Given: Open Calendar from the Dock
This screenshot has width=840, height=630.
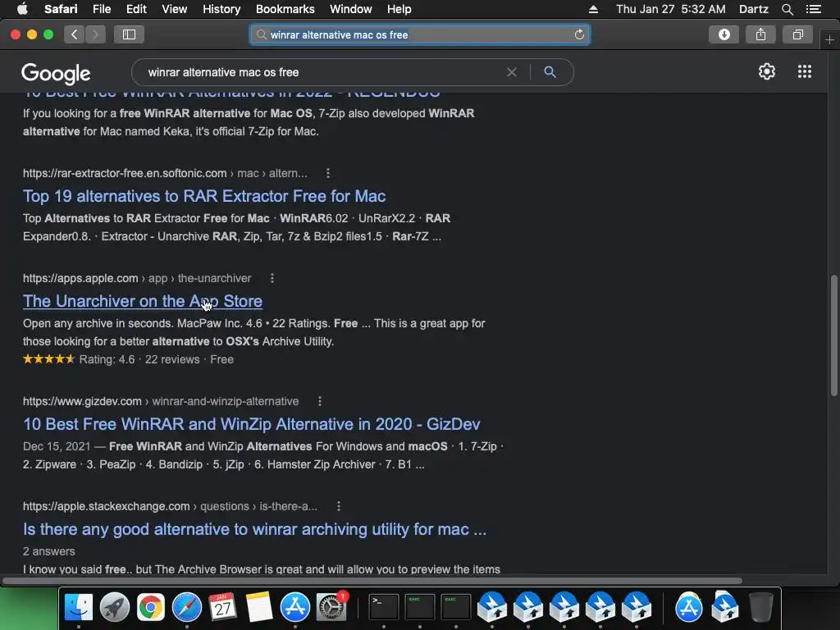Looking at the screenshot, I should [223, 608].
